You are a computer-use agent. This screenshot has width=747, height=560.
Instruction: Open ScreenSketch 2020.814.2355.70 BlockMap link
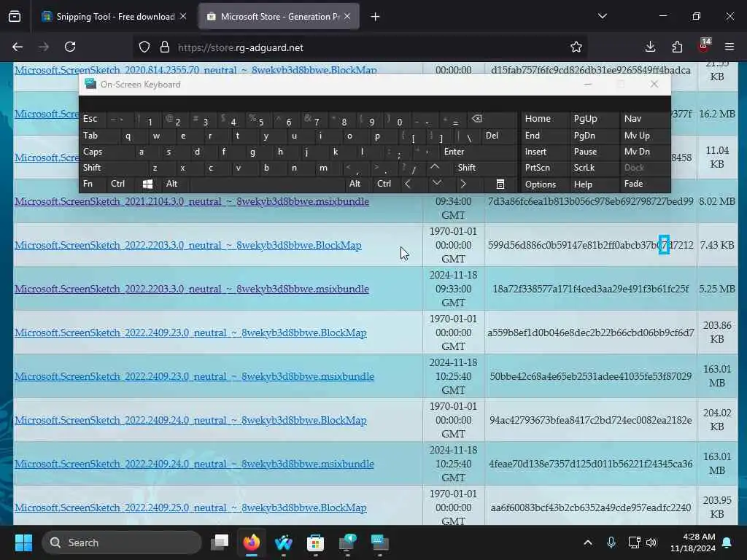[196, 69]
